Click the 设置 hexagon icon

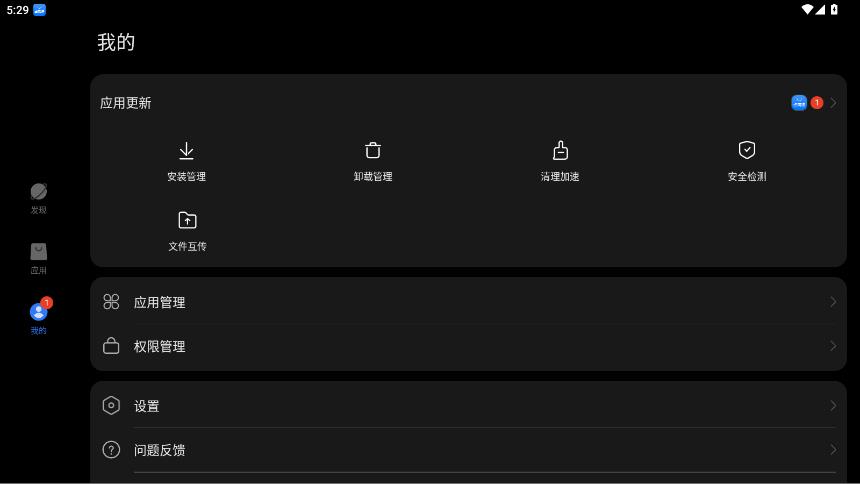(111, 406)
